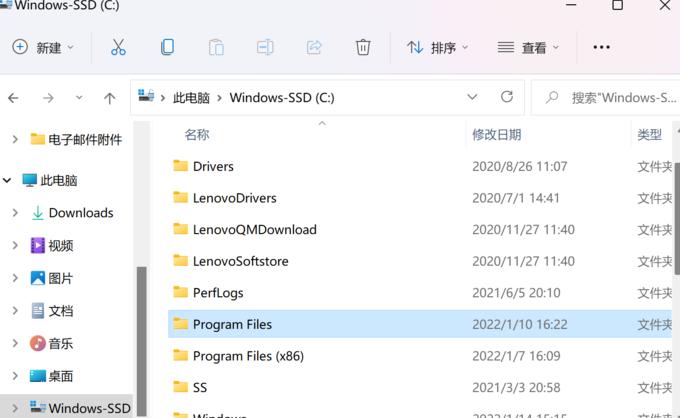Open the three-dot more options menu

(x=602, y=47)
